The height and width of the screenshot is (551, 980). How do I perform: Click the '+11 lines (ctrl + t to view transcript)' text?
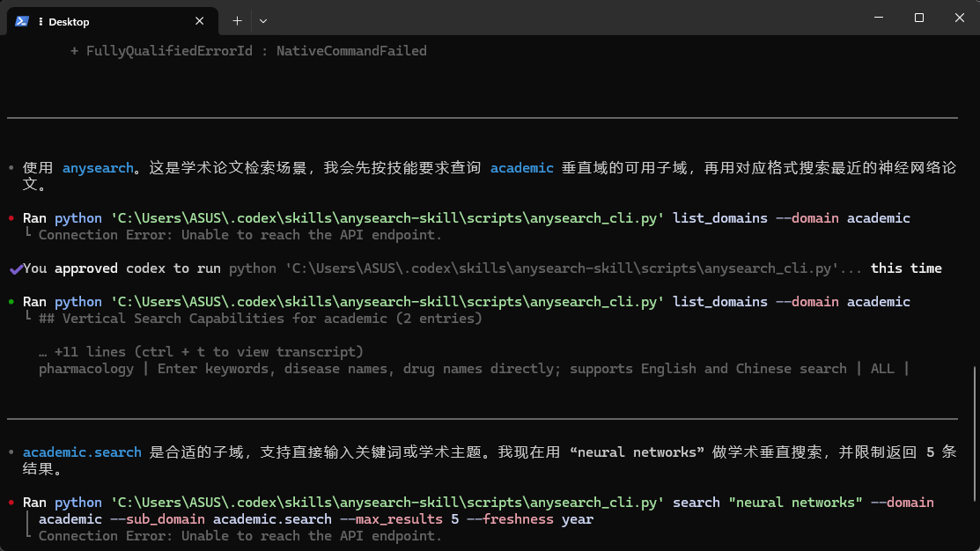202,352
